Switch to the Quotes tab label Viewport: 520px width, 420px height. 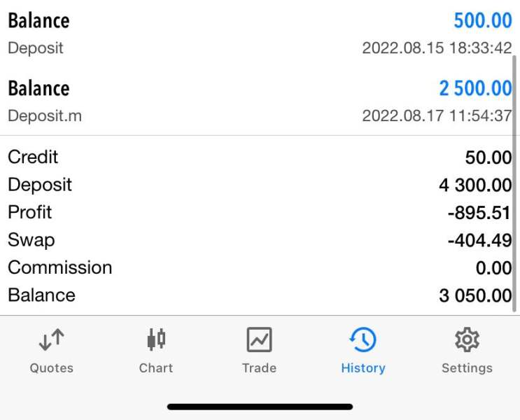51,368
